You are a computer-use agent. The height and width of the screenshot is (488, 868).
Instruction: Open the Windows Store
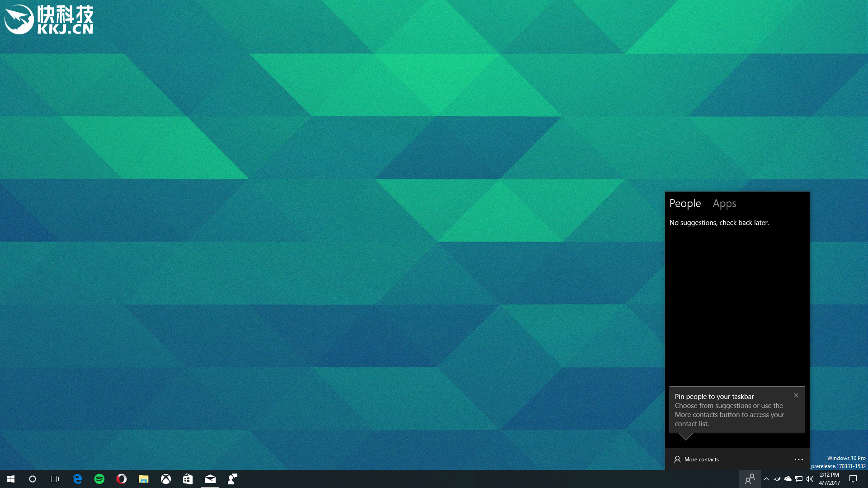tap(188, 479)
